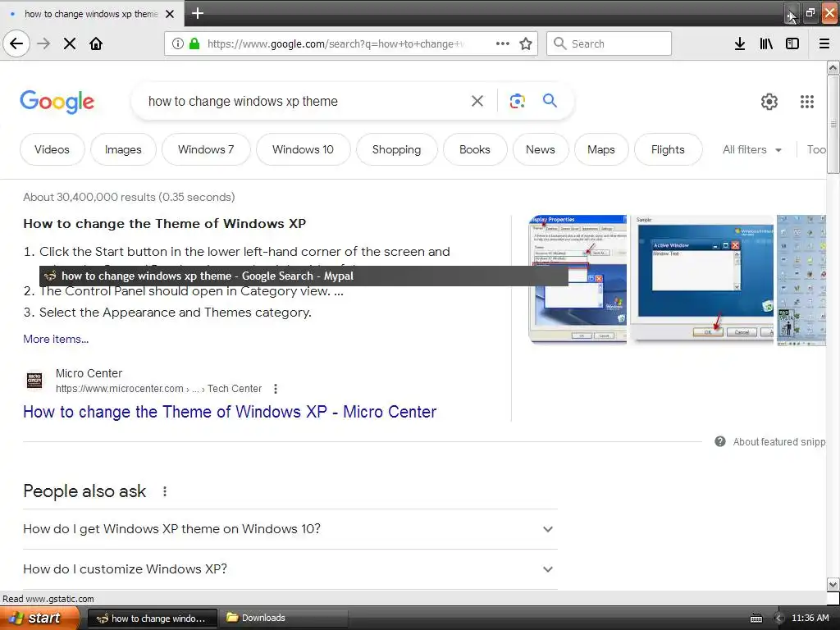Viewport: 840px width, 630px height.
Task: Filter results by Videos
Action: (x=52, y=149)
